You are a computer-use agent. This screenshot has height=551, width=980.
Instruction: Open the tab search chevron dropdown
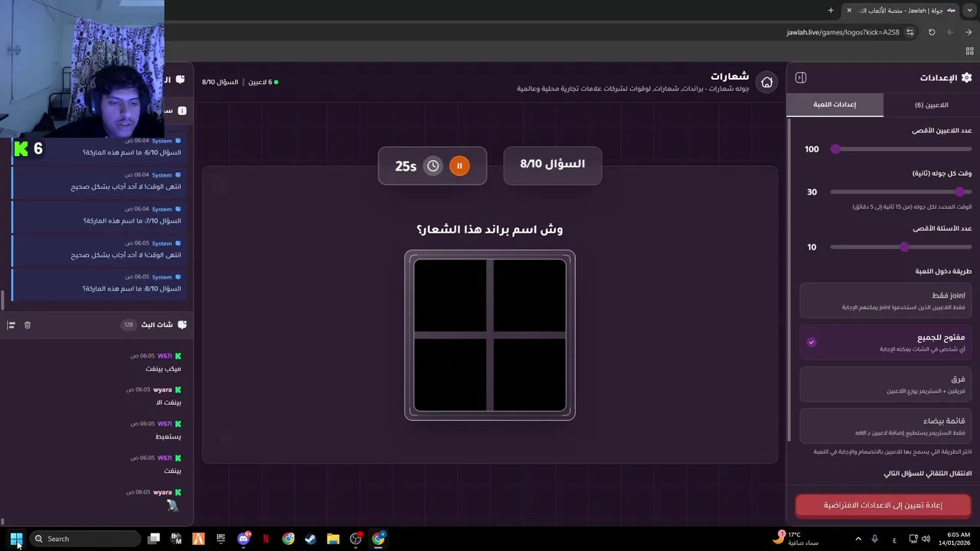pyautogui.click(x=970, y=10)
